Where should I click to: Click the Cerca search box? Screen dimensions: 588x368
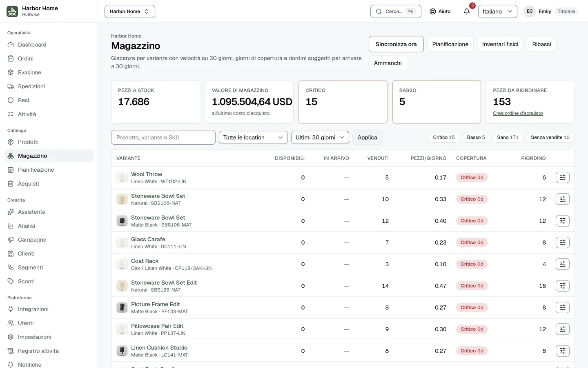[x=396, y=11]
